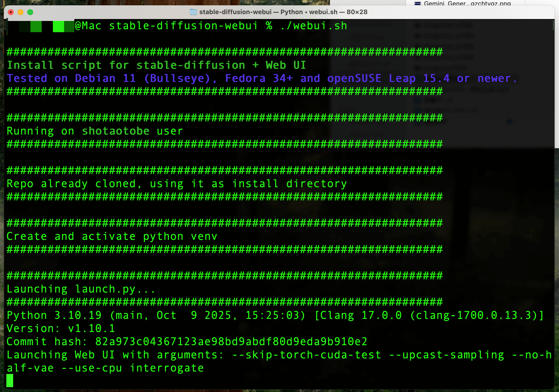
Task: Click the Gemini PNG file thumbnail icon
Action: pos(418,3)
